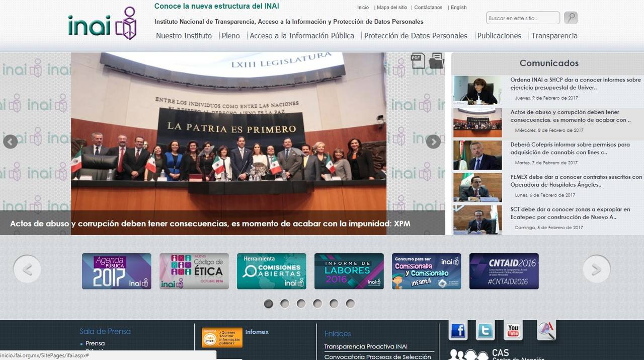Image resolution: width=644 pixels, height=360 pixels.
Task: Click the magnifier document icon in footer
Action: (546, 331)
